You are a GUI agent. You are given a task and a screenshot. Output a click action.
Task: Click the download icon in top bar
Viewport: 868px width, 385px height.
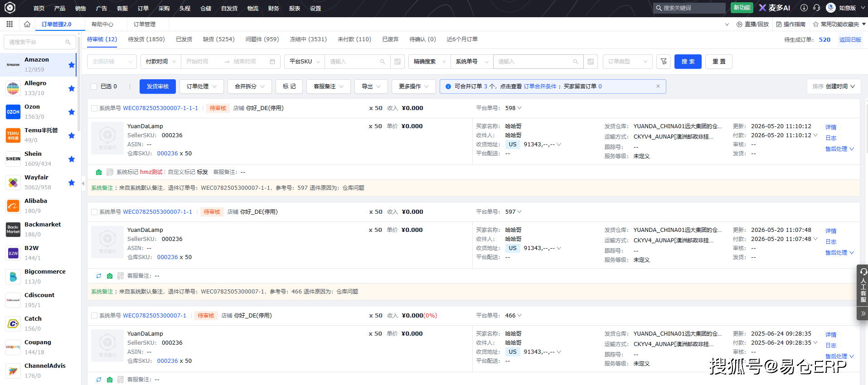point(804,8)
